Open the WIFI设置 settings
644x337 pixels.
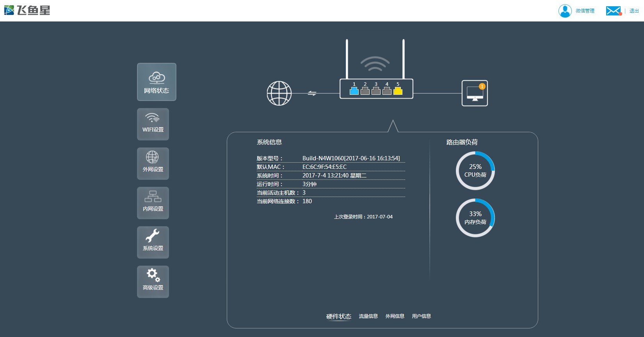153,124
